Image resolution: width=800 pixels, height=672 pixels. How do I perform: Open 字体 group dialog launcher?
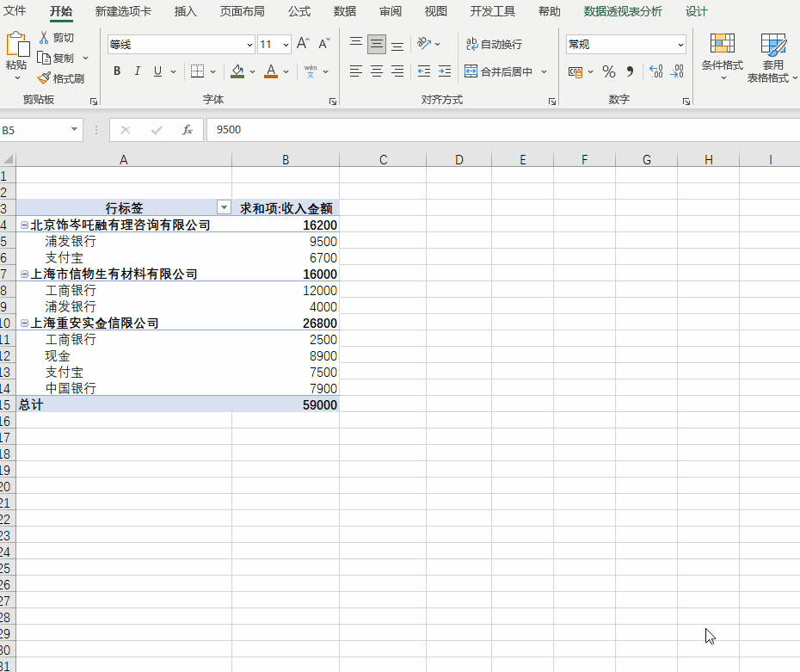[x=333, y=102]
